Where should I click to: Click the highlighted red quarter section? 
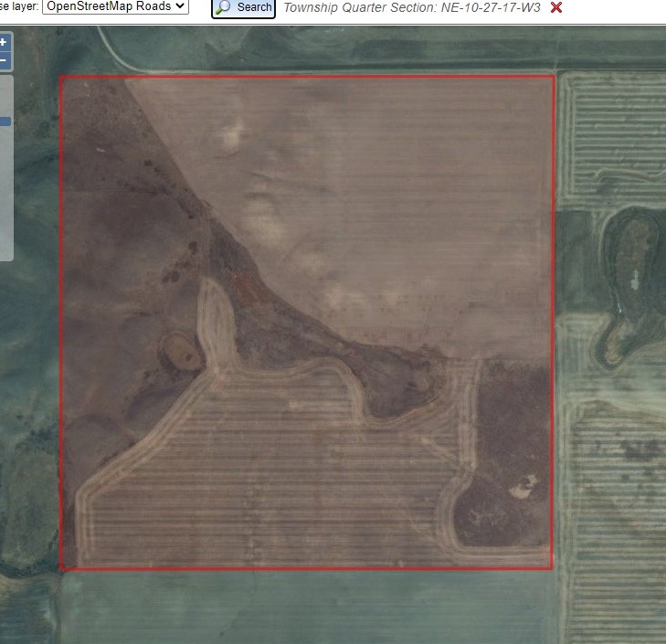[307, 322]
